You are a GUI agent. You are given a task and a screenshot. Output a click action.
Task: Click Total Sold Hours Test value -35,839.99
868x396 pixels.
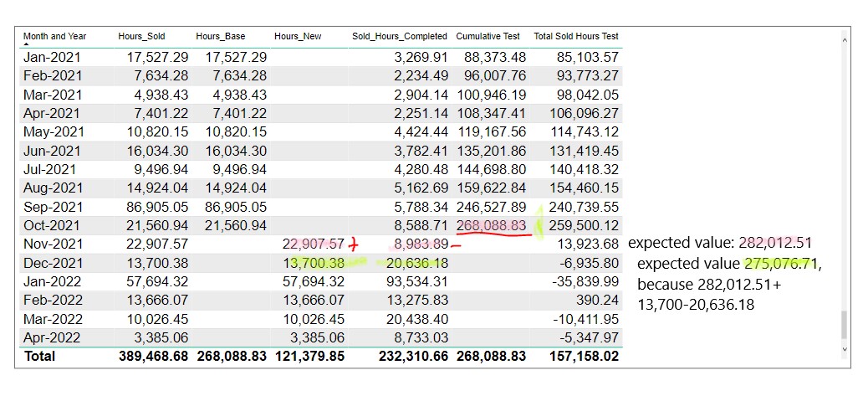pyautogui.click(x=585, y=282)
